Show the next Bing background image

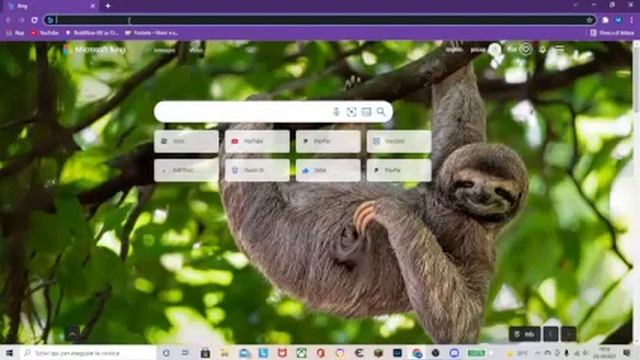click(x=569, y=334)
